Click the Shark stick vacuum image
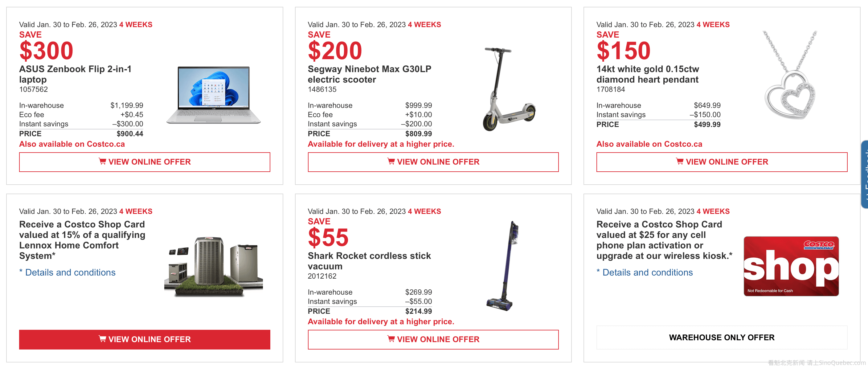868x368 pixels. [x=503, y=266]
